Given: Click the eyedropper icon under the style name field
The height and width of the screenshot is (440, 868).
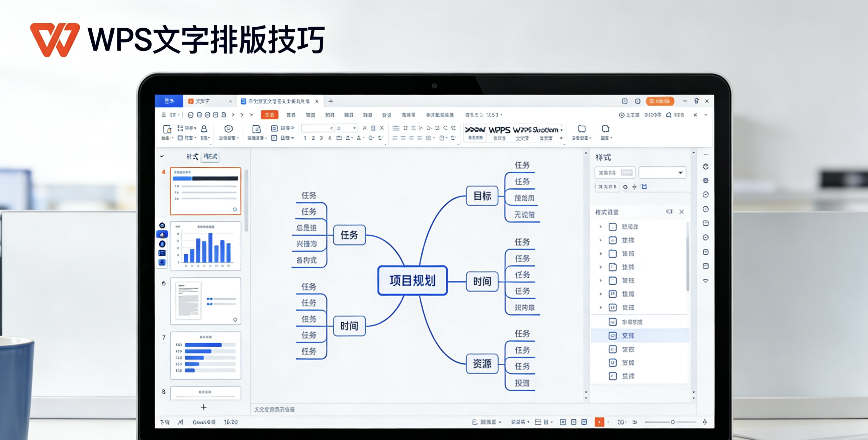Looking at the screenshot, I should (x=635, y=187).
